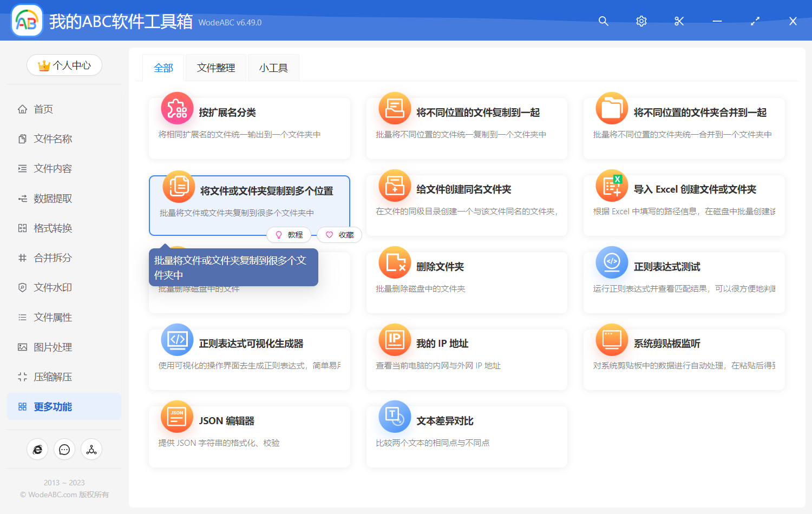Click the 个人中心 button
The width and height of the screenshot is (812, 514).
[x=64, y=64]
